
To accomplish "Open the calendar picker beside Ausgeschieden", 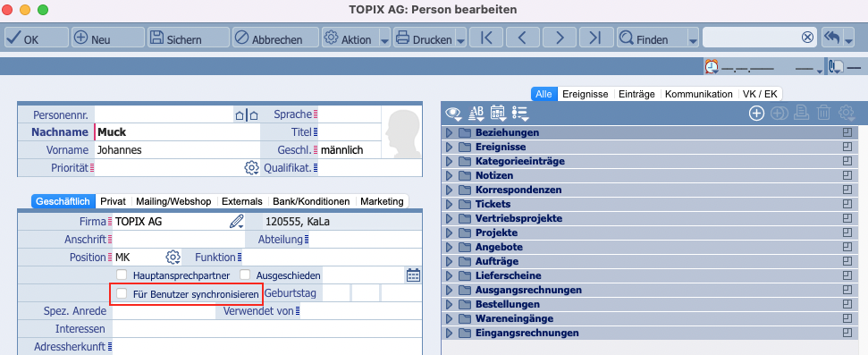I will [x=414, y=275].
